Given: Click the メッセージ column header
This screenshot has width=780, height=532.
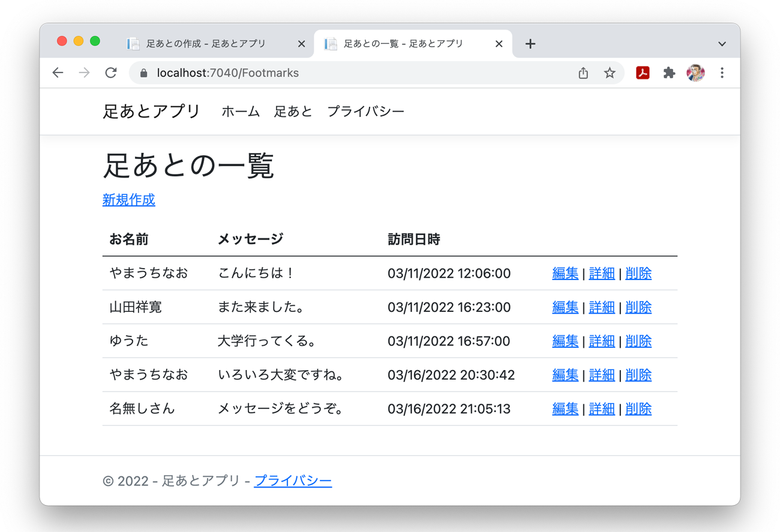Looking at the screenshot, I should click(250, 239).
